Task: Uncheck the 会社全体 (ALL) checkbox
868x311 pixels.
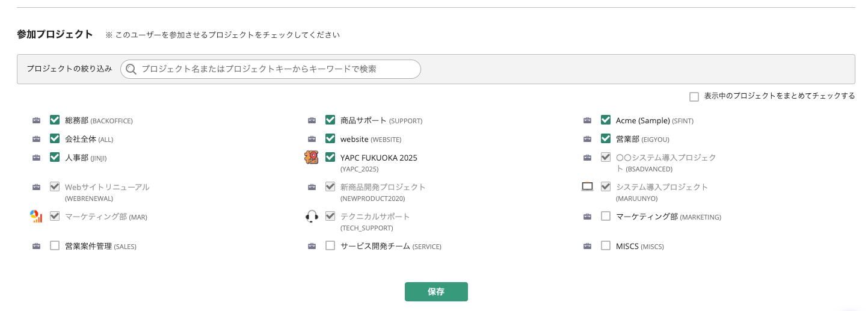Action: (x=55, y=138)
